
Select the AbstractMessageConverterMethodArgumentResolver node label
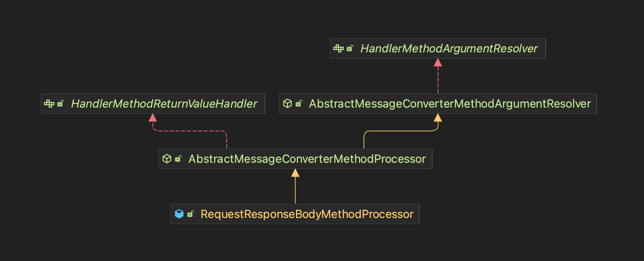click(450, 104)
